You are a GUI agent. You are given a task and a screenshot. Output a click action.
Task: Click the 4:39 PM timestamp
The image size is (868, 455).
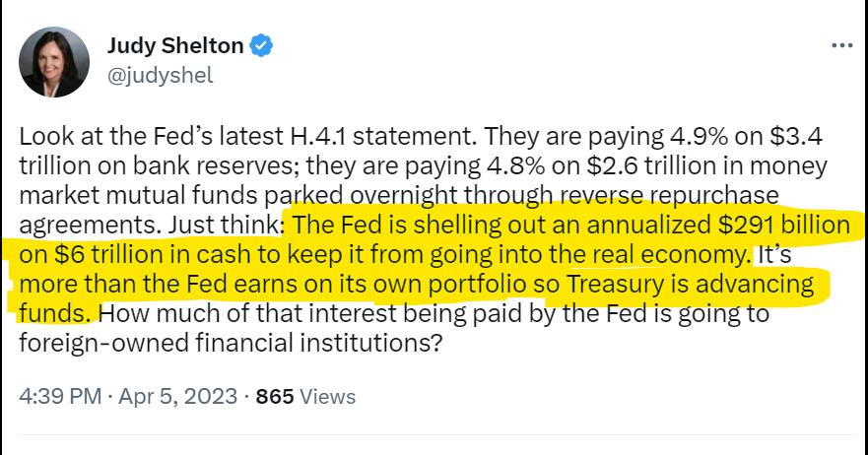tap(59, 396)
